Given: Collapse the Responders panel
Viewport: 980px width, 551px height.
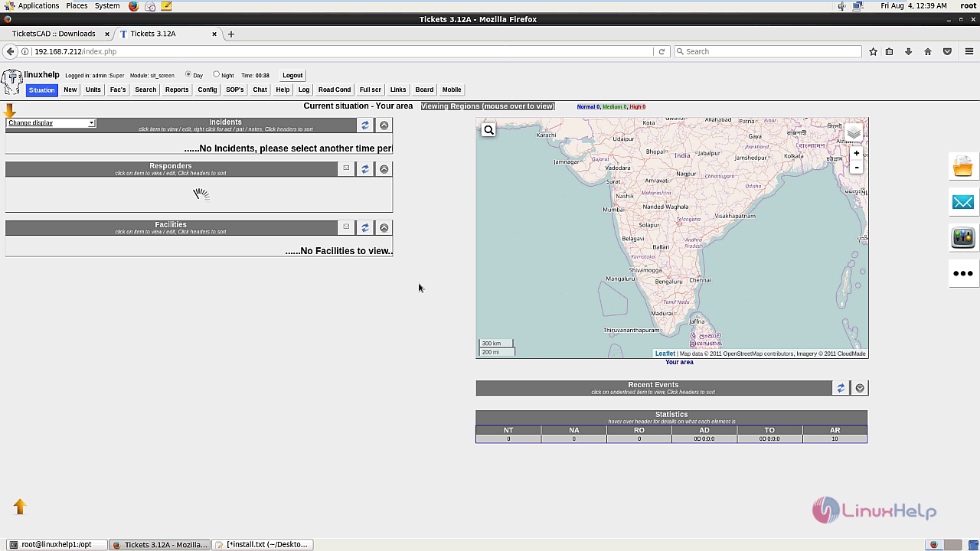Looking at the screenshot, I should (384, 168).
